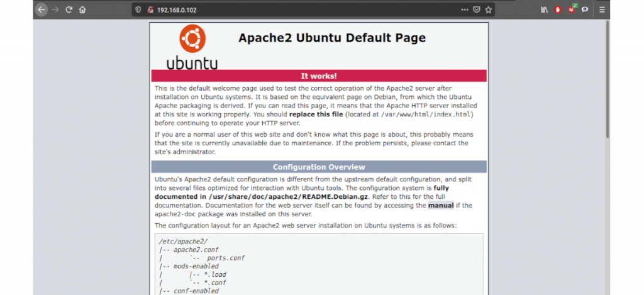Bookmark this page with the star icon

[488, 9]
